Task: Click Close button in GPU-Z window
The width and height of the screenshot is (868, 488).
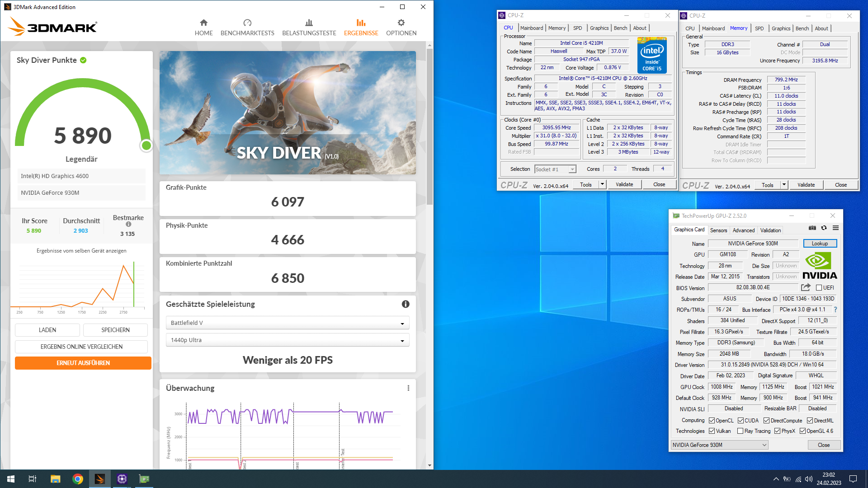Action: coord(824,445)
